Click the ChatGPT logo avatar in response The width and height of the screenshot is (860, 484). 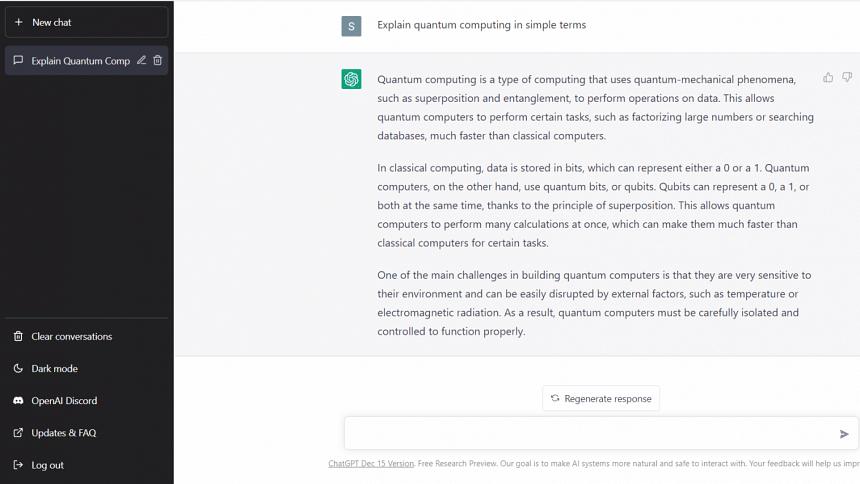351,80
